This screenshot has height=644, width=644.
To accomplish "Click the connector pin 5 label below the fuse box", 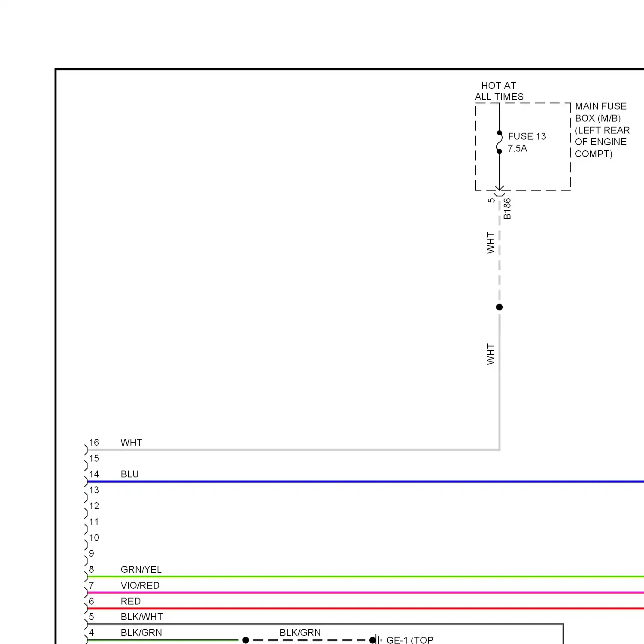I will click(491, 200).
